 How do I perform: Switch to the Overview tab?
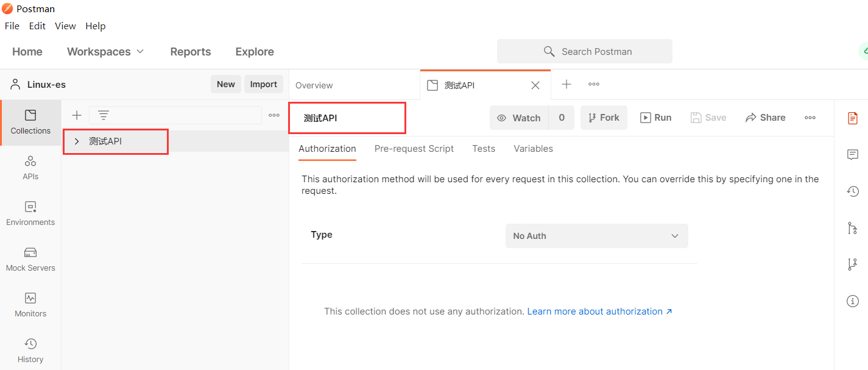pos(314,85)
